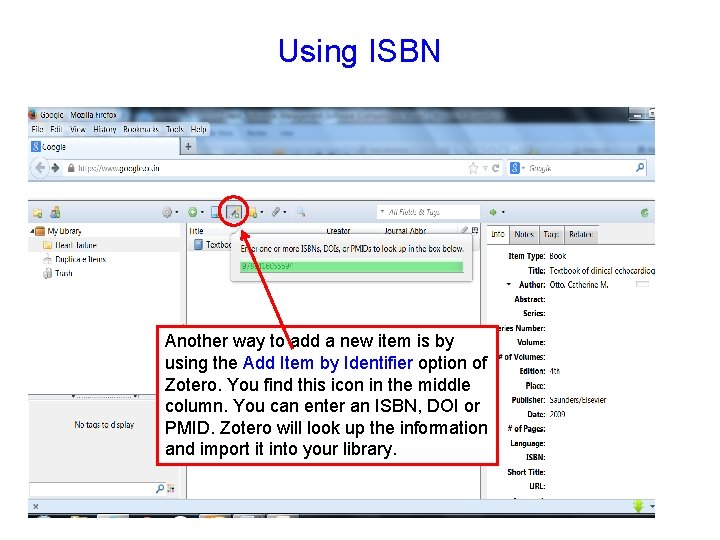Switch to the Related tab
720x540 pixels.
click(581, 234)
